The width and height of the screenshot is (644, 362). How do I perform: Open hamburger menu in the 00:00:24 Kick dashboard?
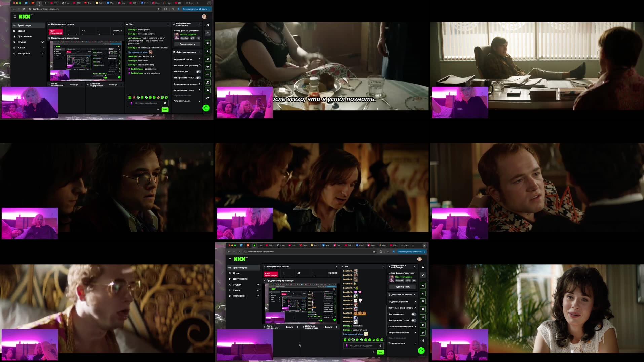[15, 17]
